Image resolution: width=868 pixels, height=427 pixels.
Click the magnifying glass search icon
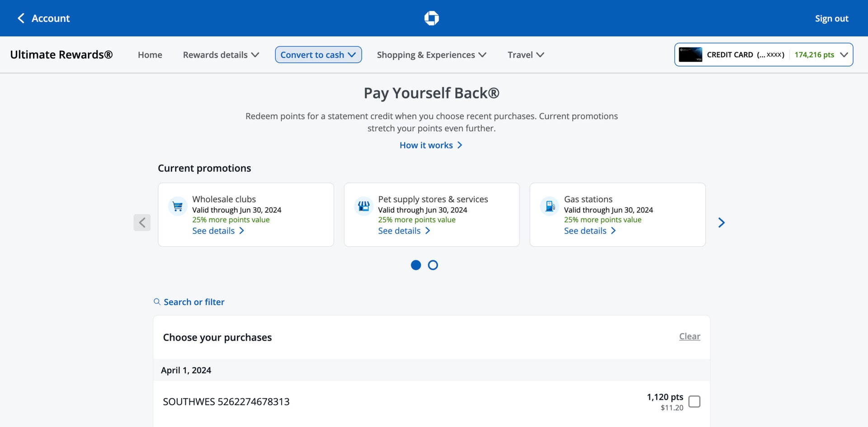coord(157,302)
